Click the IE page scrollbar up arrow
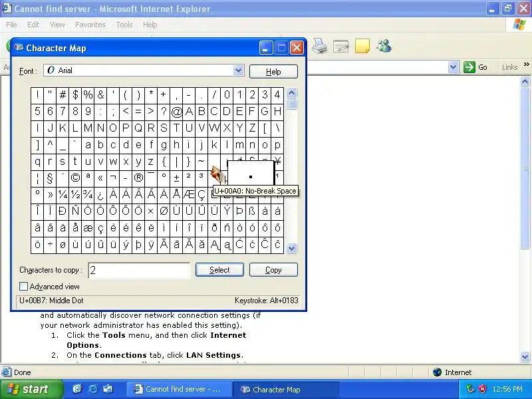This screenshot has height=399, width=532. point(525,81)
